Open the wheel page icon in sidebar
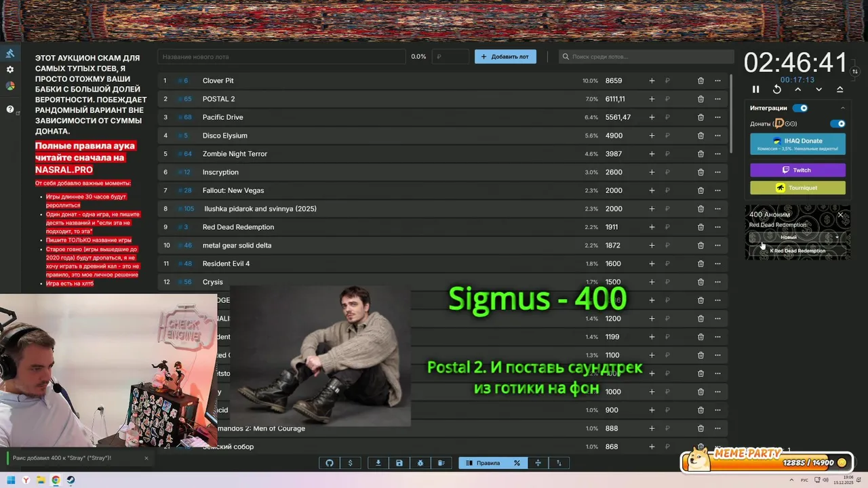The height and width of the screenshot is (488, 868). 10,86
